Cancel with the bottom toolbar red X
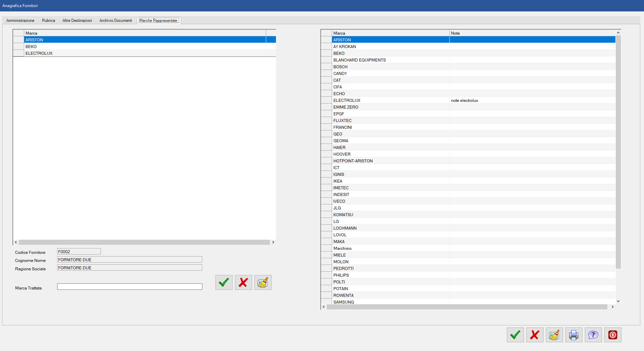This screenshot has width=644, height=351. click(535, 335)
